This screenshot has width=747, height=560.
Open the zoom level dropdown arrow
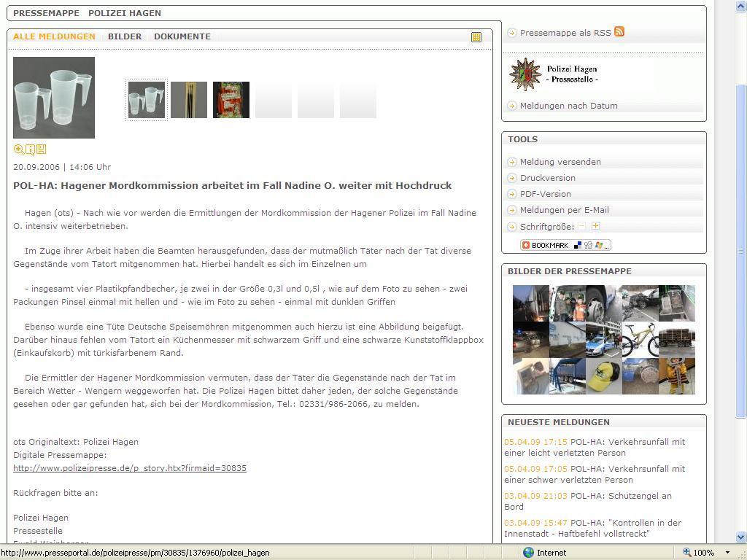tap(727, 553)
